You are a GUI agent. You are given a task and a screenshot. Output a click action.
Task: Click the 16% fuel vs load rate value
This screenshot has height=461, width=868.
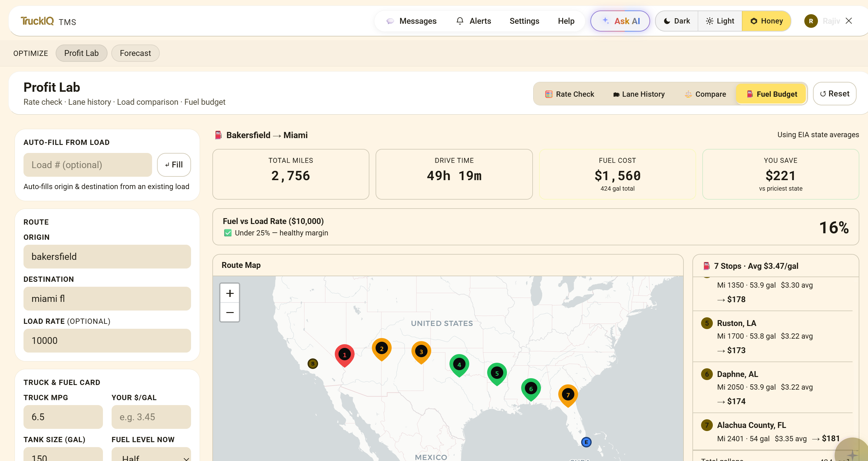834,227
